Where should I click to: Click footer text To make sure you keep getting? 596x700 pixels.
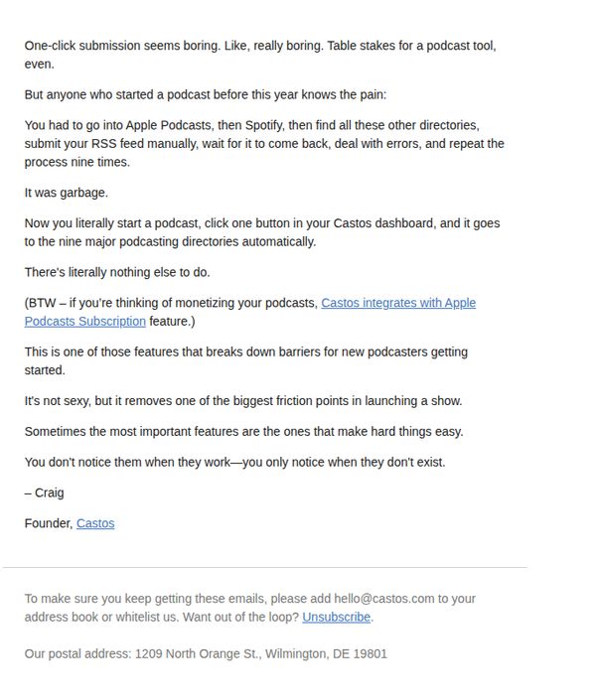249,608
